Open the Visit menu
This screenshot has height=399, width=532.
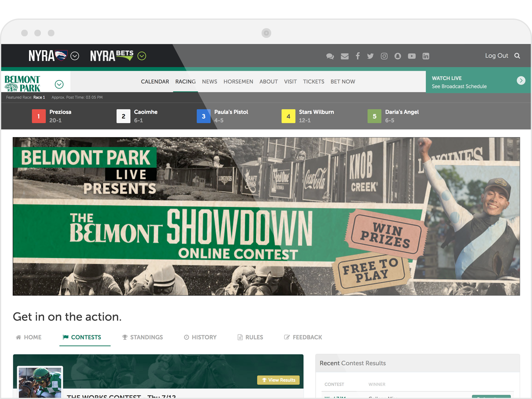[290, 81]
